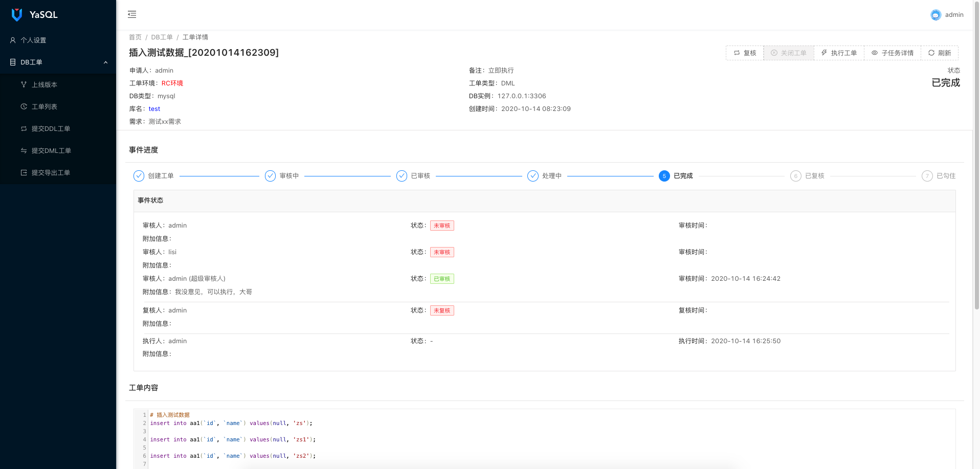Click the 已审核 step check icon
This screenshot has width=980, height=469.
402,176
